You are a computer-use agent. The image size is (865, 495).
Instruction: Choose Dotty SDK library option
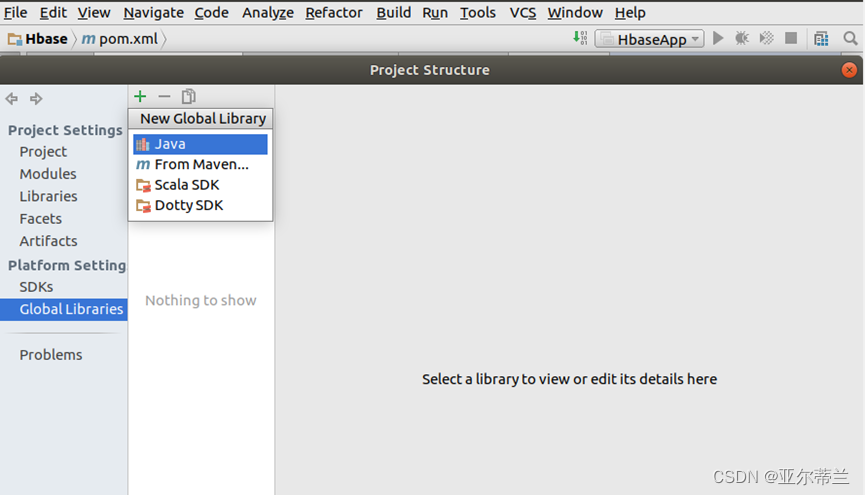coord(200,205)
